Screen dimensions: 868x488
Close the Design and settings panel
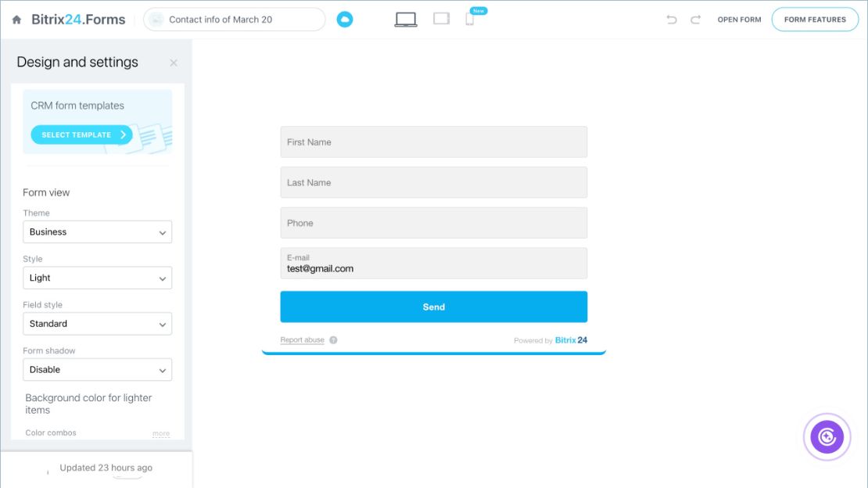point(174,63)
